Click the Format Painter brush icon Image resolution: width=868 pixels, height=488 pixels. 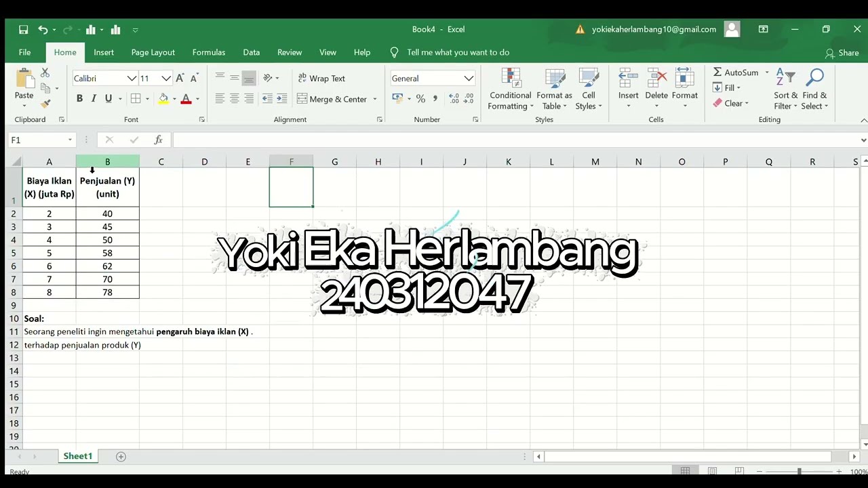[x=45, y=104]
